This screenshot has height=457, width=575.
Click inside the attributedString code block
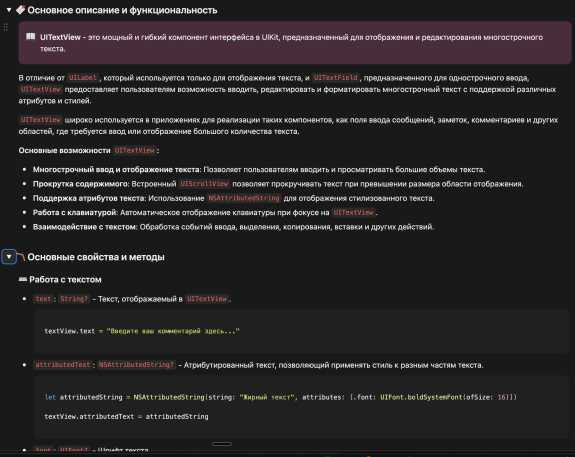[301, 407]
